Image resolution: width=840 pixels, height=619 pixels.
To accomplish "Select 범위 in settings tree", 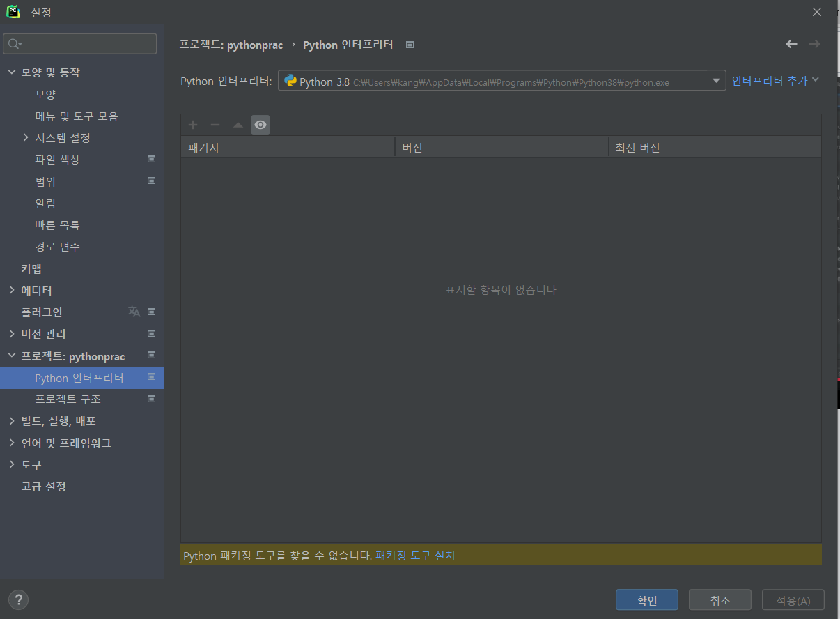I will (x=45, y=181).
